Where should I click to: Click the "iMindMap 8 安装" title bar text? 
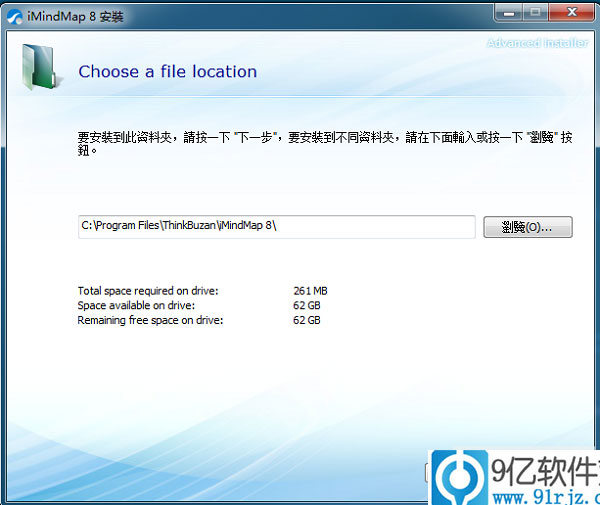pyautogui.click(x=66, y=15)
